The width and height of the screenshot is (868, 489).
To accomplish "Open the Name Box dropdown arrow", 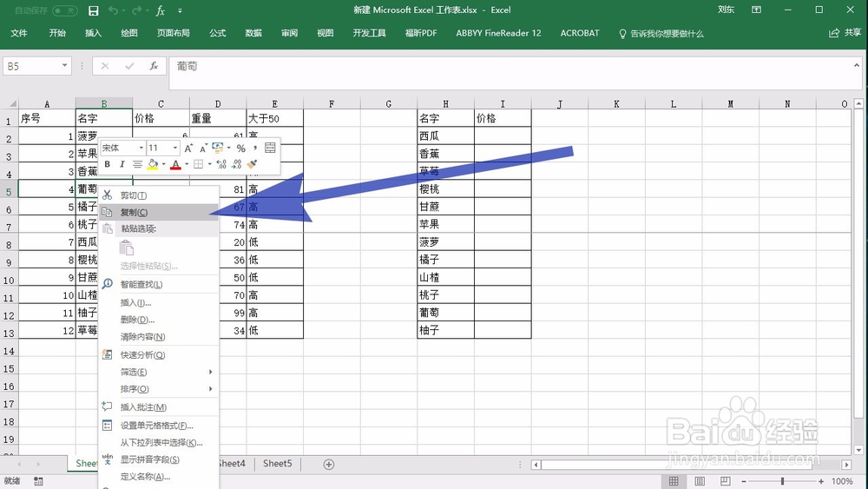I will [64, 66].
